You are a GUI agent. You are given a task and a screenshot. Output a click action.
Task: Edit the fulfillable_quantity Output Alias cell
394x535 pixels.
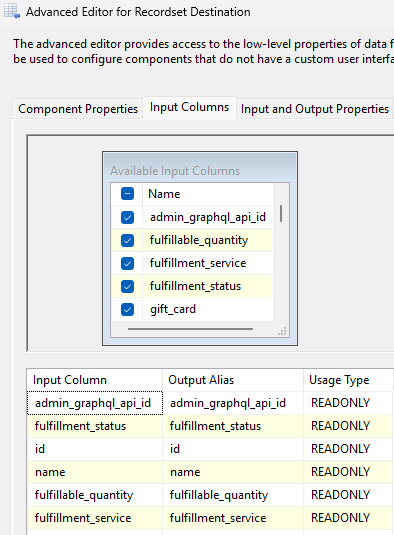pyautogui.click(x=233, y=495)
